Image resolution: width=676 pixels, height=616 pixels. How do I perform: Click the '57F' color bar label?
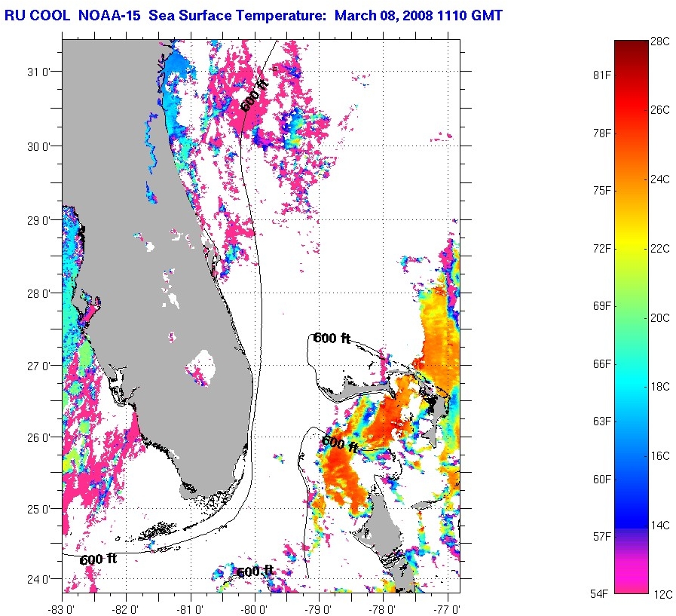point(602,537)
